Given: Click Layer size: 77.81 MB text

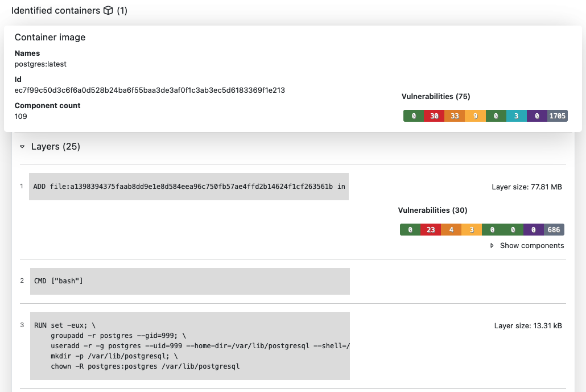Looking at the screenshot, I should 527,187.
